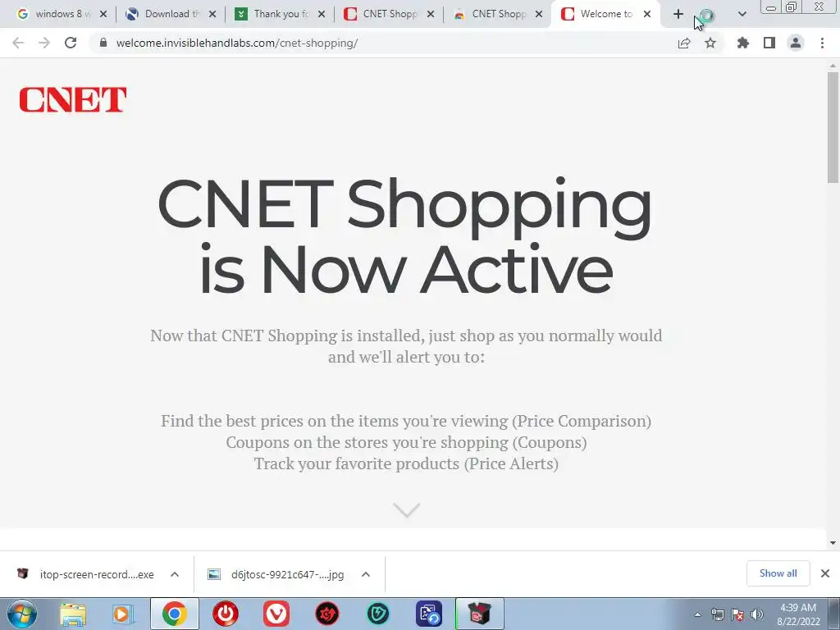Click the forward navigation arrow

click(x=44, y=43)
